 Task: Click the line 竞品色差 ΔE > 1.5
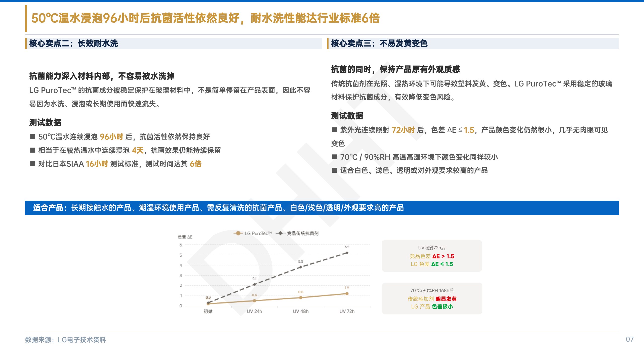point(432,256)
